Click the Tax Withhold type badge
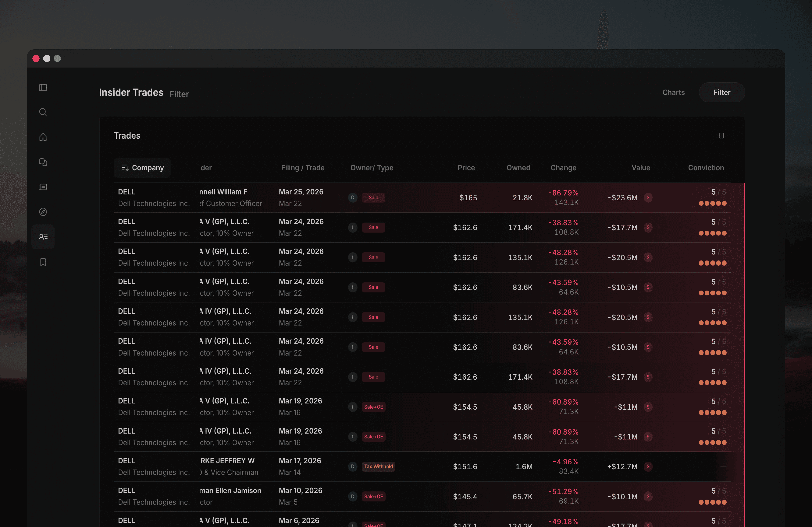Screen dimensions: 812x527 pos(378,466)
